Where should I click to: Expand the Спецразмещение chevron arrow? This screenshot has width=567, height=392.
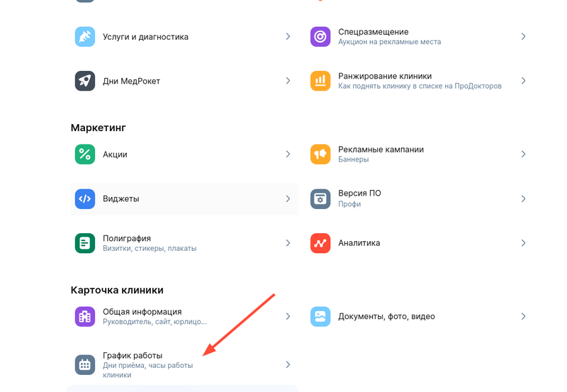[x=523, y=36]
